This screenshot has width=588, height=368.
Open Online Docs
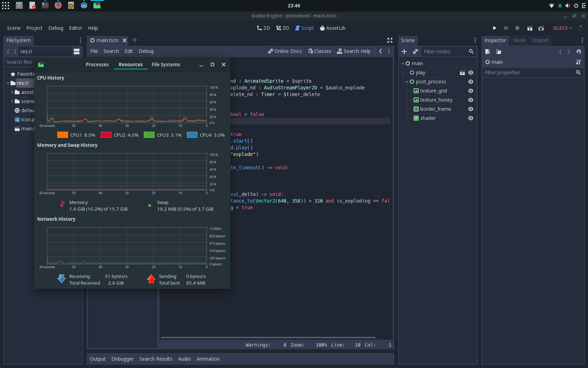(285, 51)
